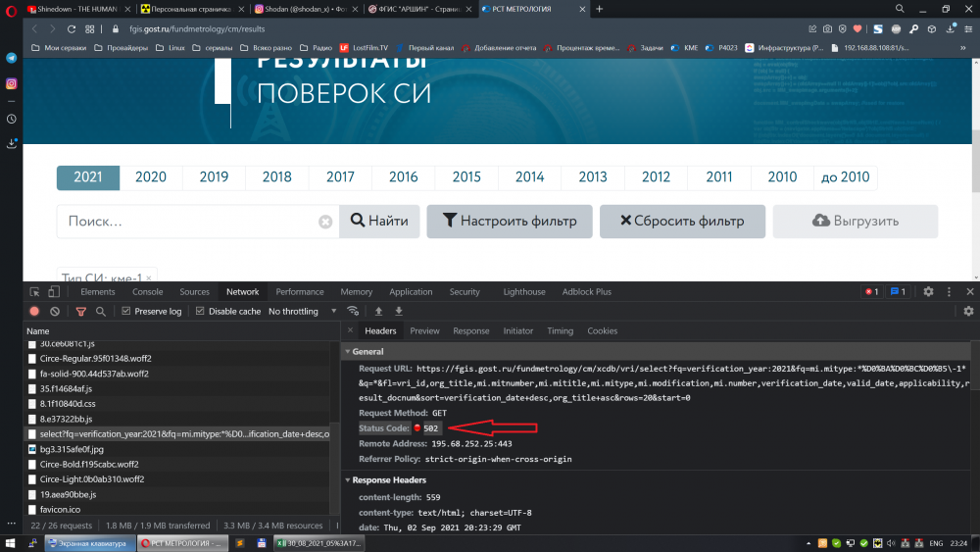Expand the bookmarks bar overflow chevron
This screenshot has width=980, height=552.
coord(962,47)
